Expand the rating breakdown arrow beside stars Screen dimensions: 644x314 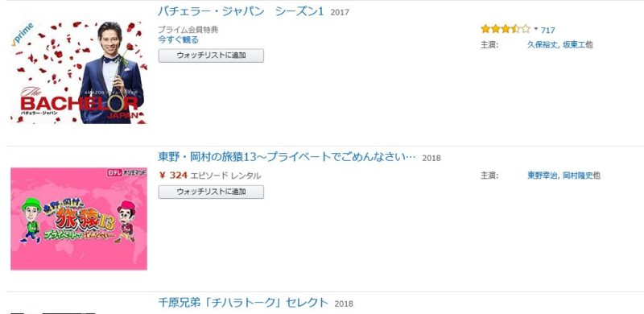click(536, 29)
